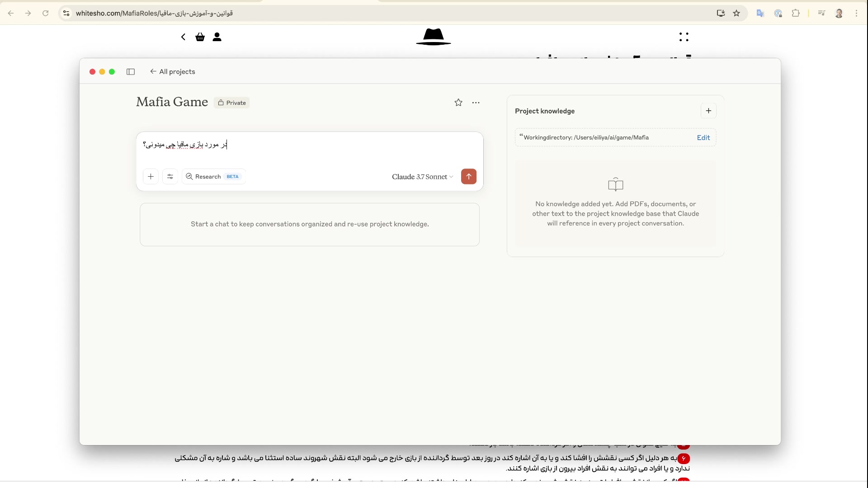
Task: Add project knowledge with the plus button
Action: [708, 111]
